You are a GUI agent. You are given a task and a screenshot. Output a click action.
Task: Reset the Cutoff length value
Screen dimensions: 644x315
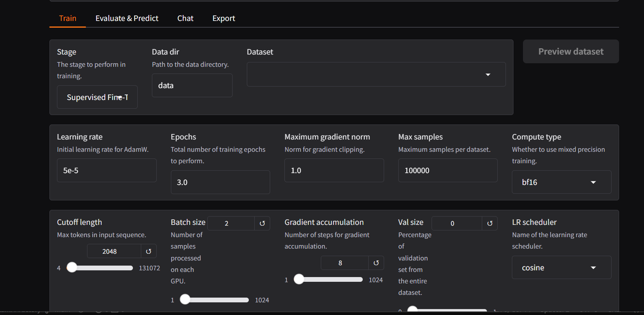[x=149, y=251]
